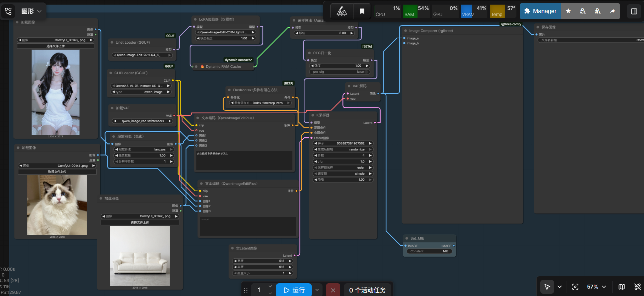Click the 步数 value slider
This screenshot has height=296, width=644.
343,155
